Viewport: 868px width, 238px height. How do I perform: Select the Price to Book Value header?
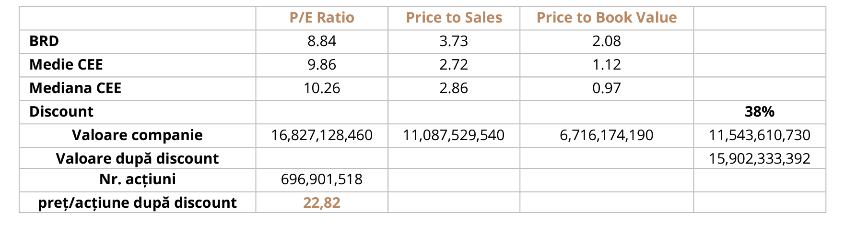[607, 18]
